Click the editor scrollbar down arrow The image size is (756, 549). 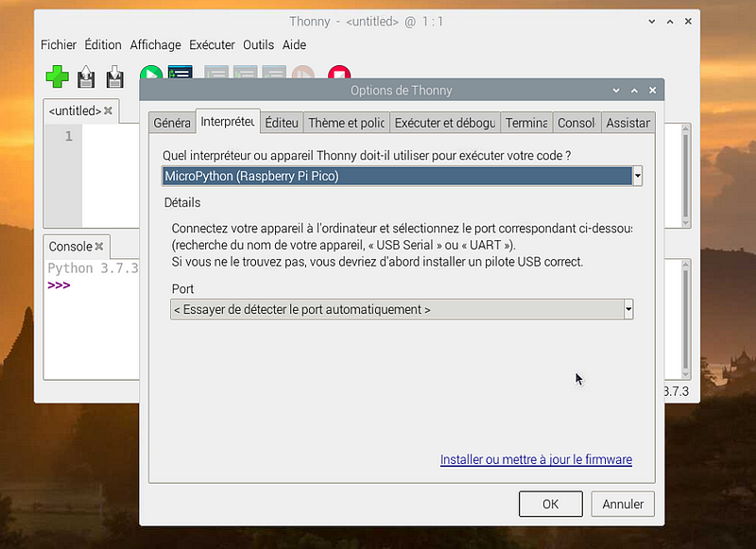(686, 223)
